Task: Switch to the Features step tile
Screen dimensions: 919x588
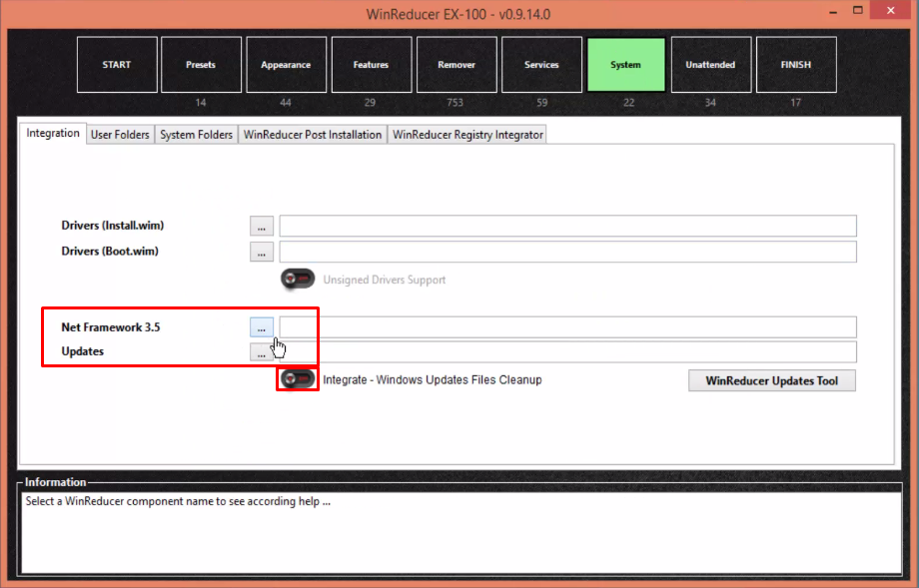Action: (x=371, y=65)
